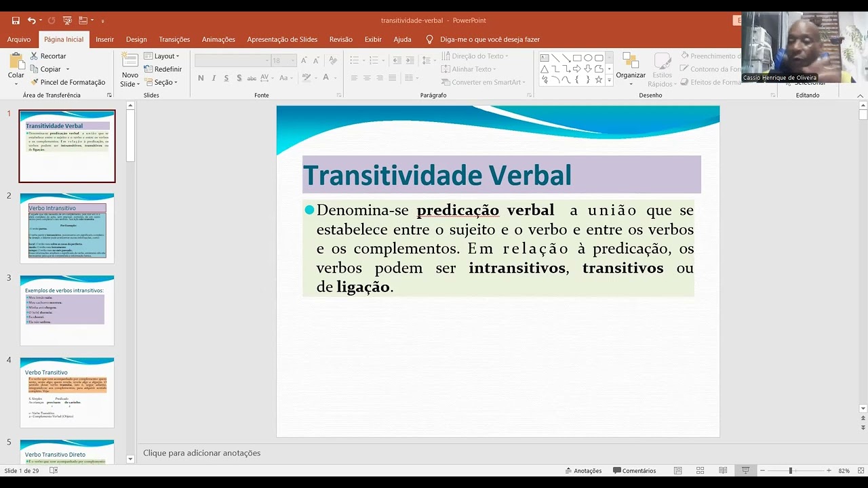This screenshot has height=488, width=868.
Task: Open the Organizar menu
Action: click(x=631, y=69)
